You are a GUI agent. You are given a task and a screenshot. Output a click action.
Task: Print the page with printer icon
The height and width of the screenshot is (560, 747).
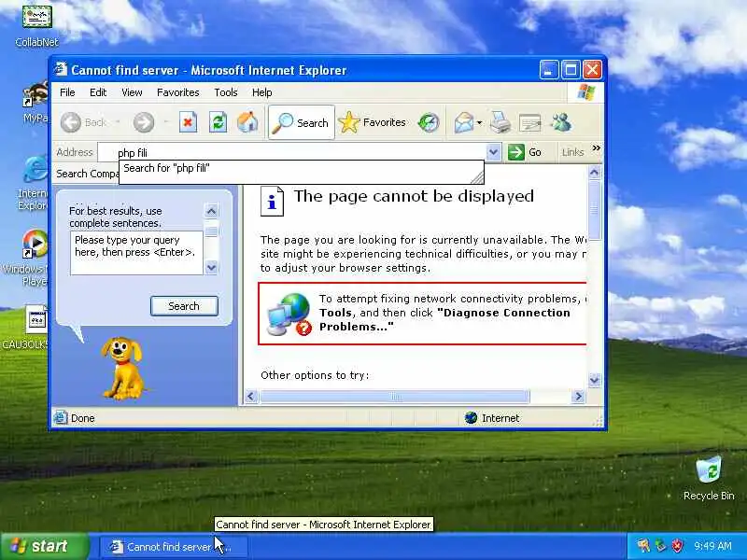click(500, 122)
